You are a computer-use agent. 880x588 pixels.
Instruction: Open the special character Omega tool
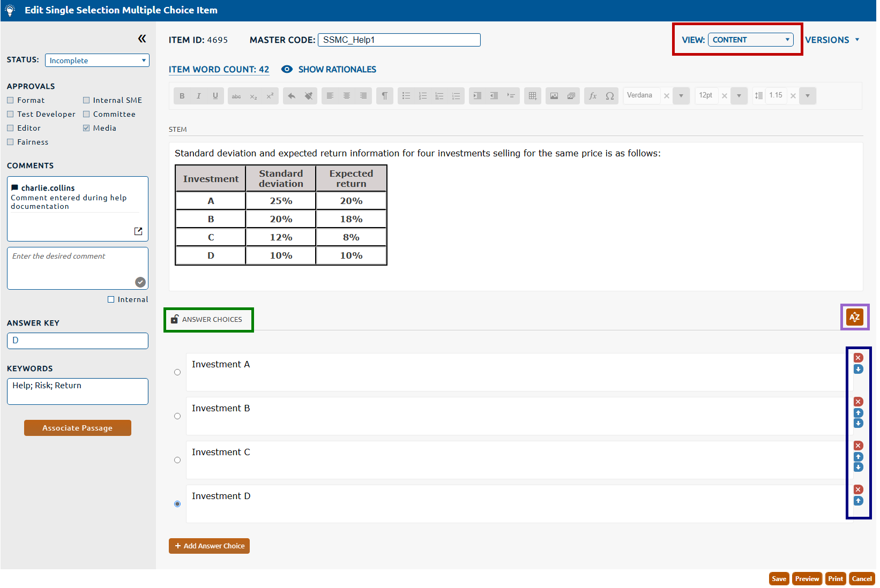coord(610,96)
